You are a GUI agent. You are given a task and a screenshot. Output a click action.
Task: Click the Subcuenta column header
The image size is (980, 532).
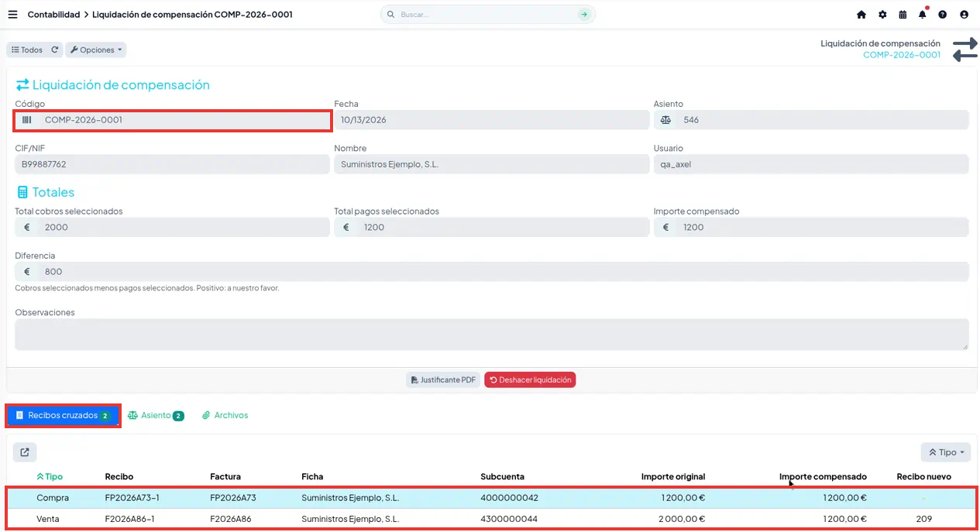(502, 477)
